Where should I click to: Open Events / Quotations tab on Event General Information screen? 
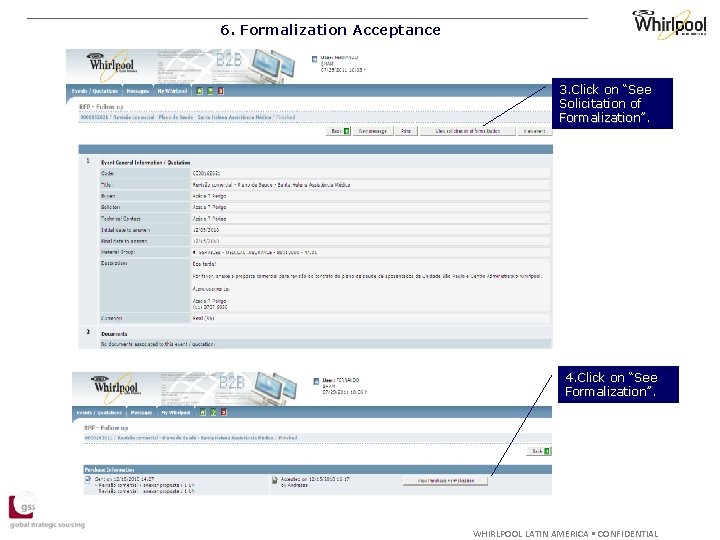[94, 91]
